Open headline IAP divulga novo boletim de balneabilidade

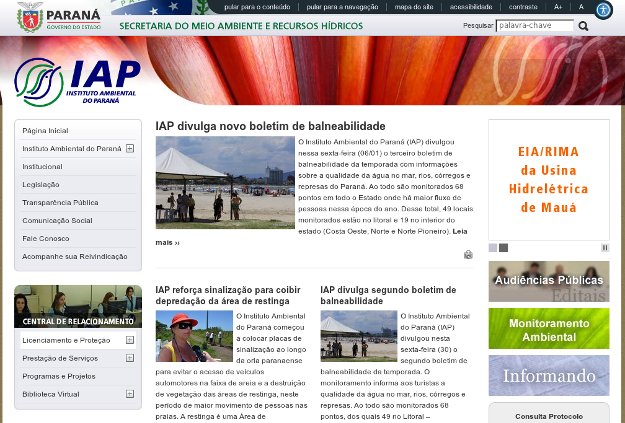pyautogui.click(x=270, y=127)
